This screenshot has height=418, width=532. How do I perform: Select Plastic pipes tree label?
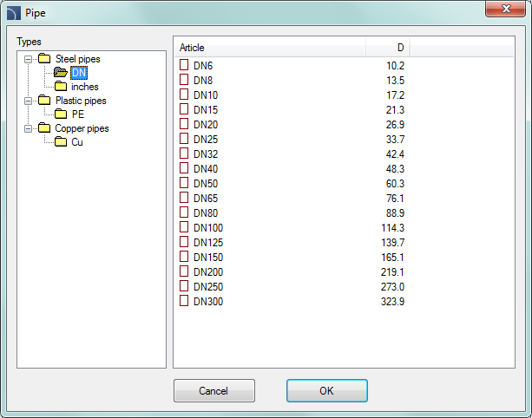point(81,101)
